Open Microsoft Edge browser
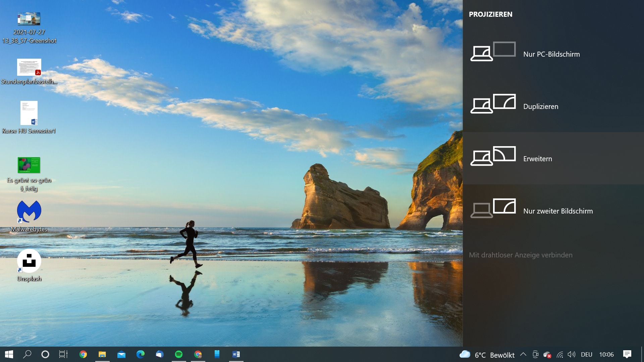This screenshot has width=644, height=362. click(x=141, y=354)
